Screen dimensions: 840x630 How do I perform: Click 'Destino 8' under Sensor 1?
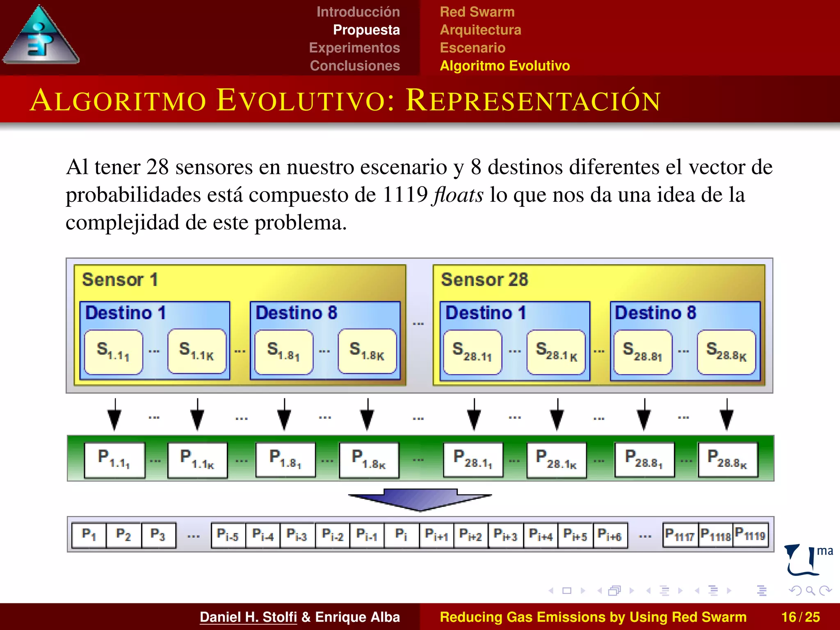tap(296, 313)
